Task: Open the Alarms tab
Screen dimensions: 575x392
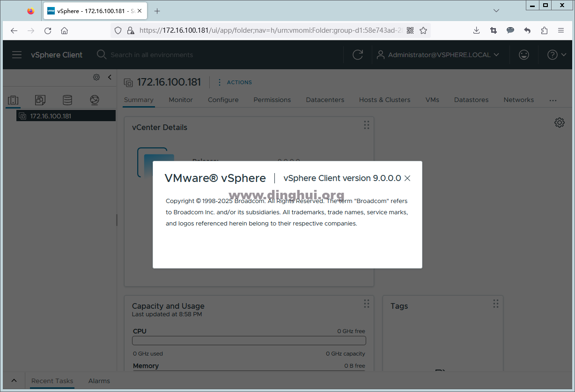Action: click(x=99, y=381)
